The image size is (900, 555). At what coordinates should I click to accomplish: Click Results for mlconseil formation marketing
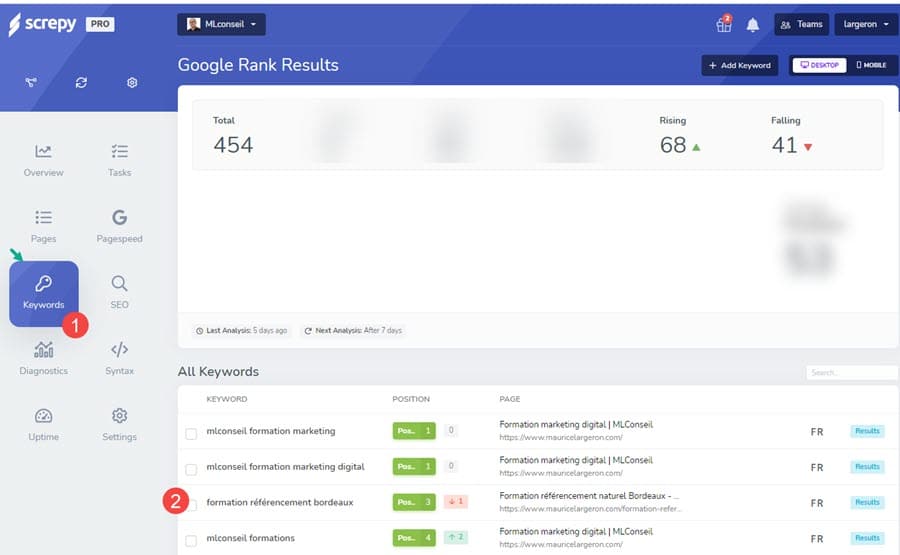867,431
